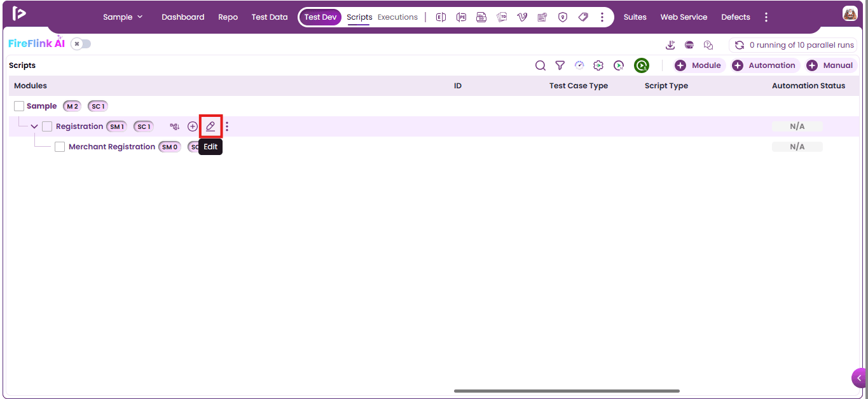Open the Repo menu
The width and height of the screenshot is (868, 399).
click(x=228, y=17)
